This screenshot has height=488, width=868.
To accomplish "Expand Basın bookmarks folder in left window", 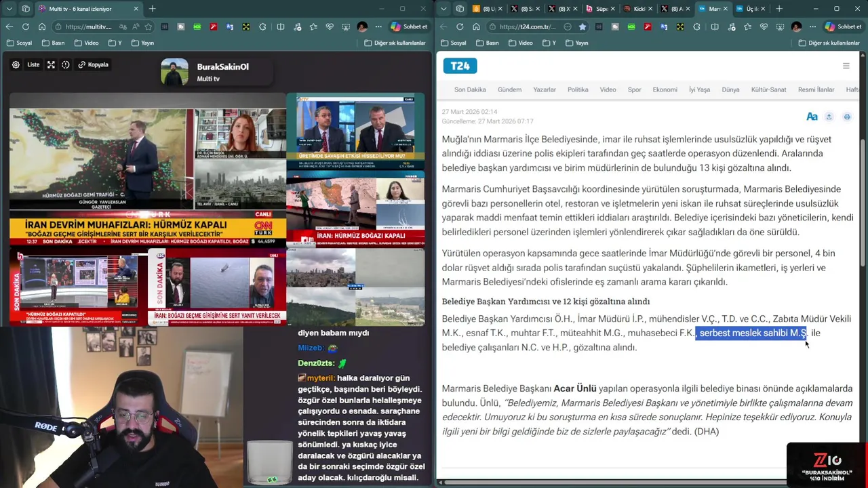I will pyautogui.click(x=53, y=43).
